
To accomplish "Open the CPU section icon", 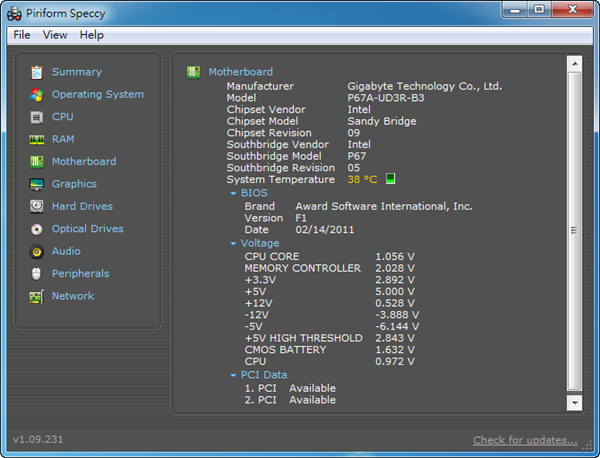I will coord(37,117).
